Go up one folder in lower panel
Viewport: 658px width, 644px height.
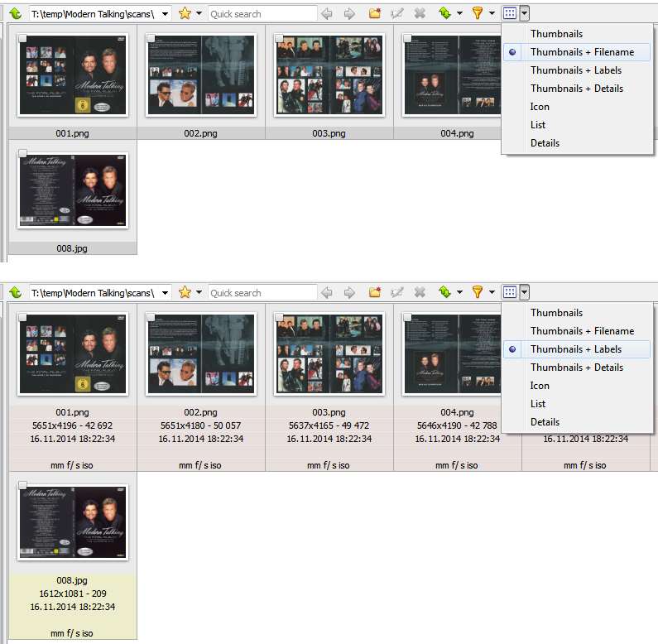[x=16, y=292]
